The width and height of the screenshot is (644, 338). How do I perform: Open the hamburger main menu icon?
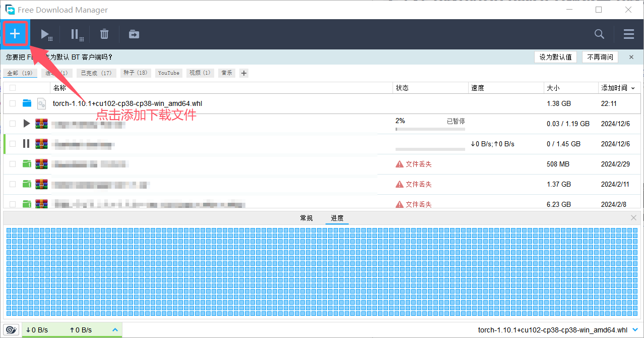628,34
